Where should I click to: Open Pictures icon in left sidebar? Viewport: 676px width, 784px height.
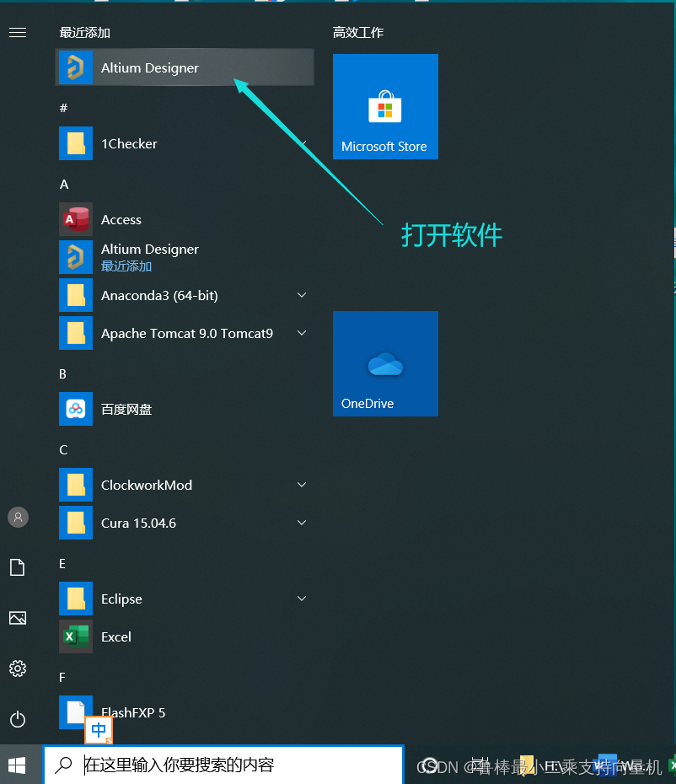18,618
